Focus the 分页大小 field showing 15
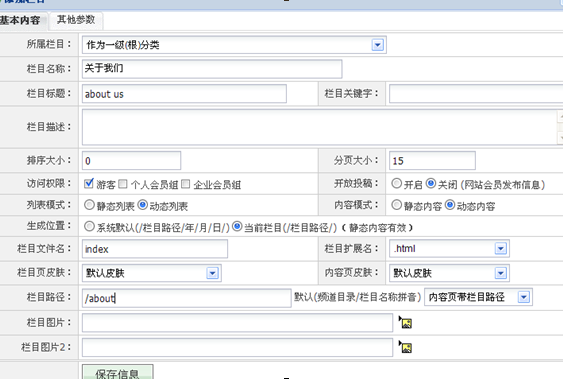The height and width of the screenshot is (379, 563). tap(432, 160)
